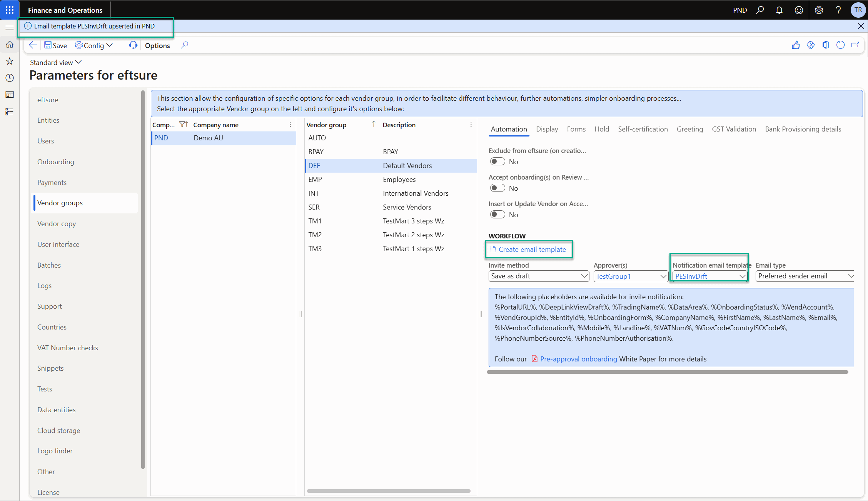Go to Home in left rail

coord(10,45)
